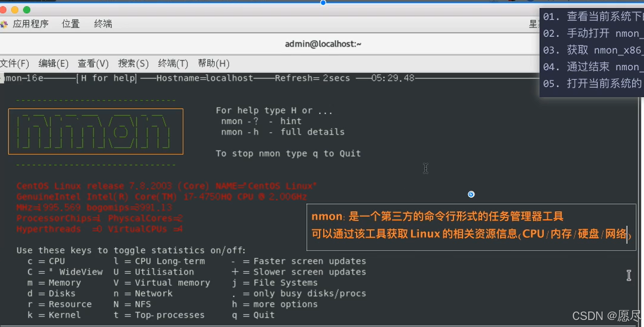Click the 'N = NFS' key hint
Image resolution: width=644 pixels, height=327 pixels.
[x=132, y=305]
